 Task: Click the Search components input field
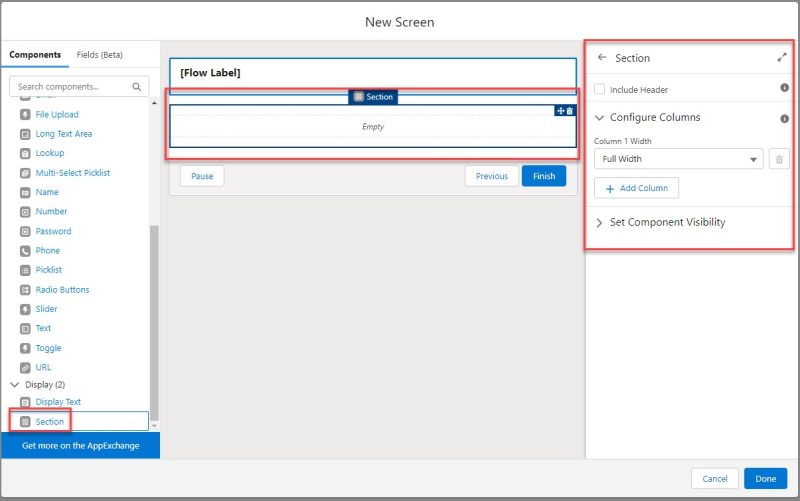(72, 87)
